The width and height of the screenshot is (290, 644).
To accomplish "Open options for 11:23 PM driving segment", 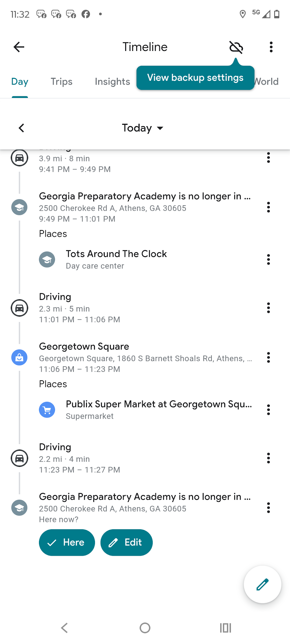I will [268, 458].
